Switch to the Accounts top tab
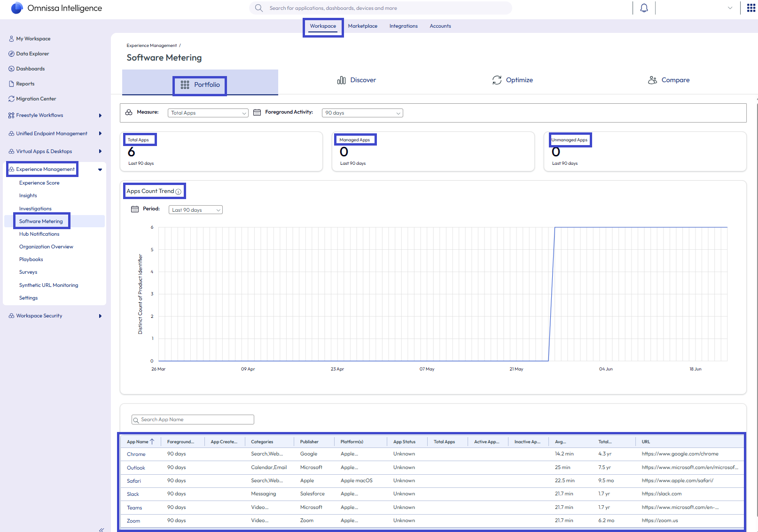This screenshot has width=758, height=532. click(x=440, y=26)
